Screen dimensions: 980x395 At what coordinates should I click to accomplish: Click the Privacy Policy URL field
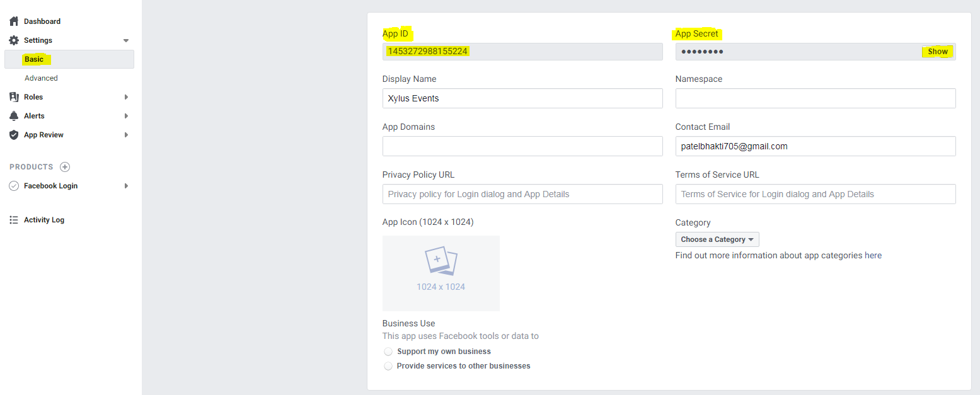pos(522,194)
